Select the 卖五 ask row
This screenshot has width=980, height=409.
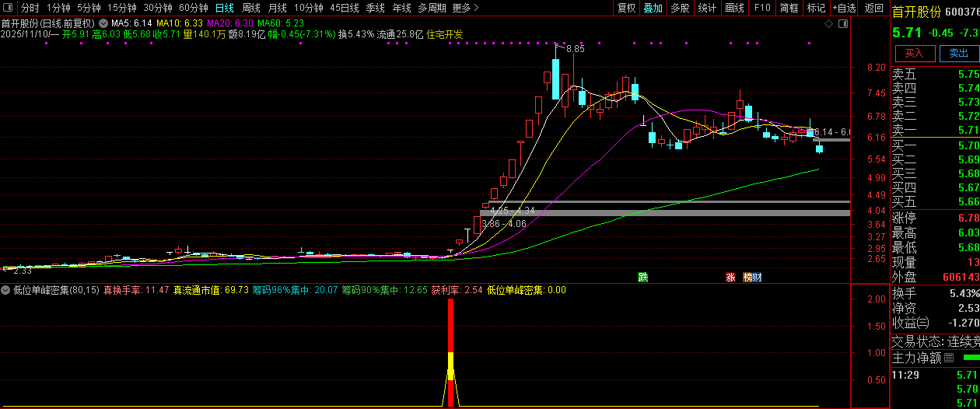pyautogui.click(x=935, y=75)
